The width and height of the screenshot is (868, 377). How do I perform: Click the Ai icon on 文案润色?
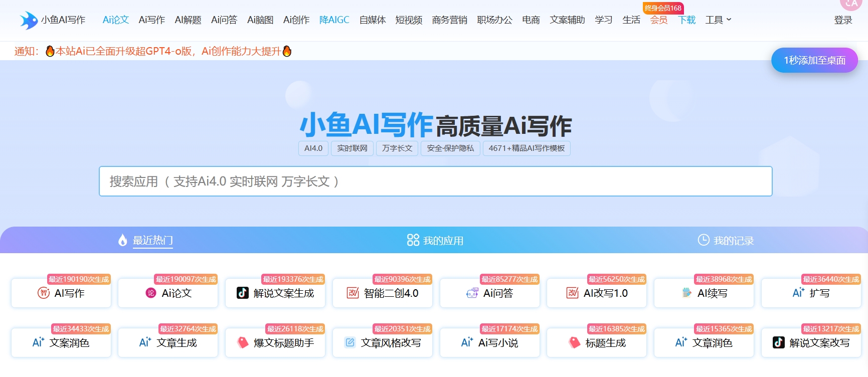(38, 342)
